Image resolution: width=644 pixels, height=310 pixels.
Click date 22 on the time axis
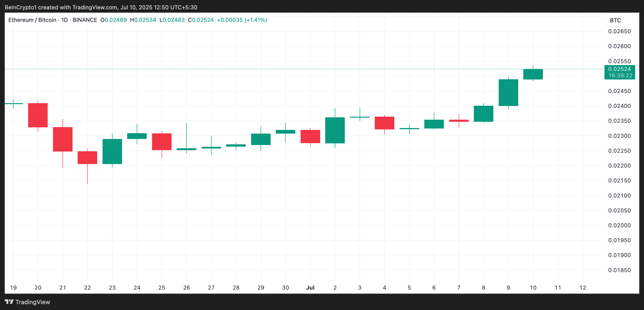click(87, 287)
